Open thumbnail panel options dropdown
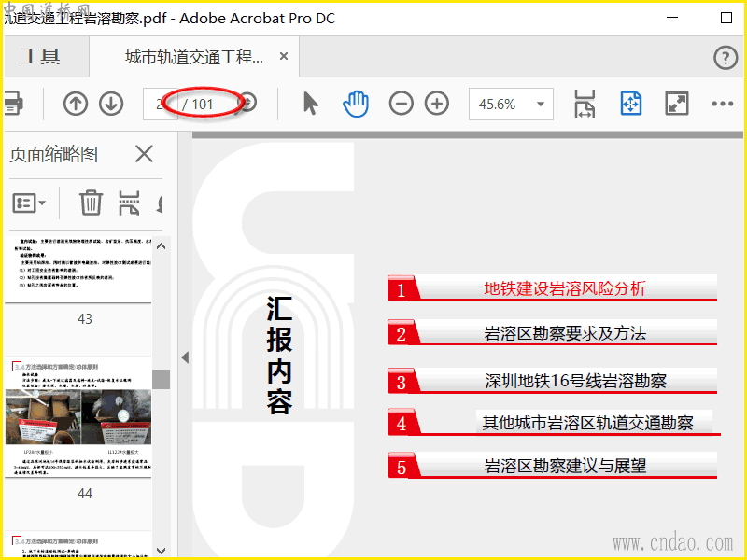Viewport: 747px width, 560px height. coord(29,203)
